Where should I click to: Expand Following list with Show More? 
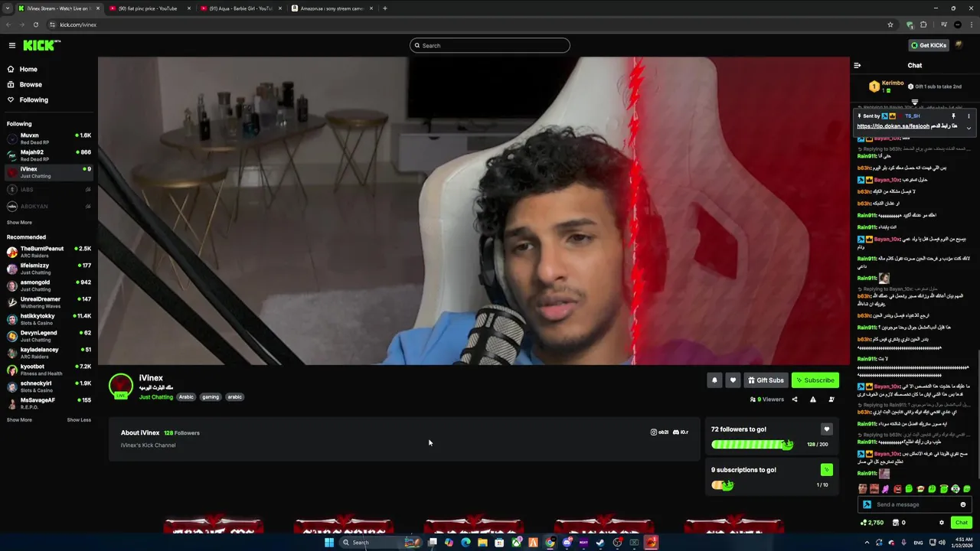19,223
